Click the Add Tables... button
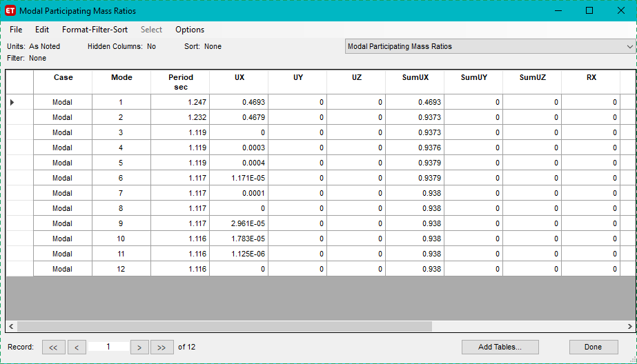This screenshot has width=637, height=364. coord(500,347)
